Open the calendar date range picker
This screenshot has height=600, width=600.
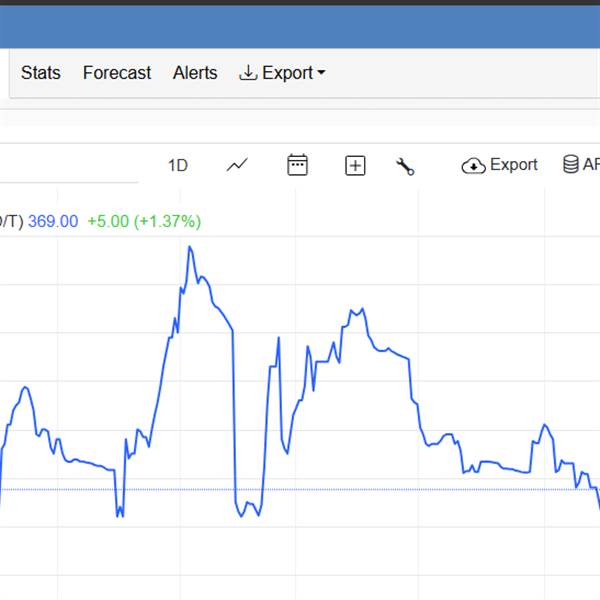[297, 166]
